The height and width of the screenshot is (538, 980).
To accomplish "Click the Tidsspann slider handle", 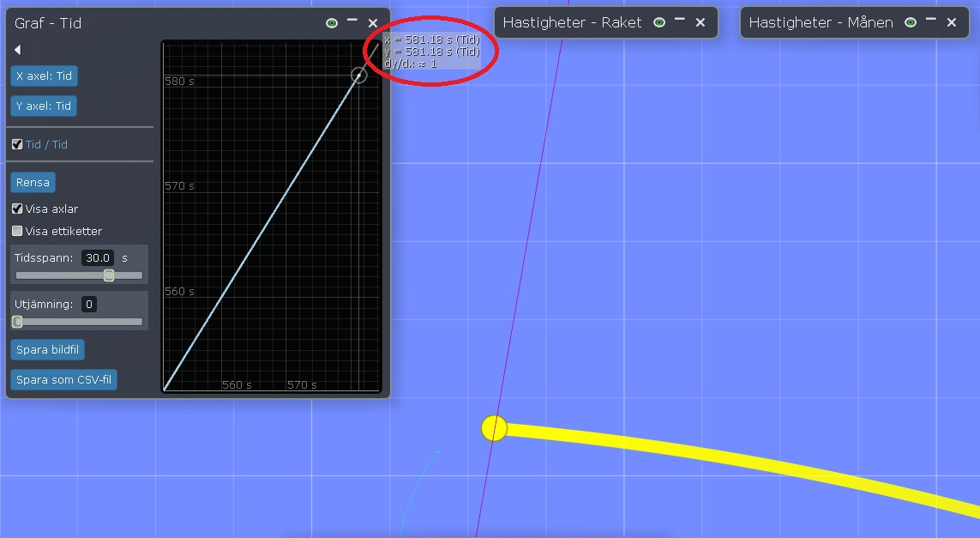I will pyautogui.click(x=109, y=275).
